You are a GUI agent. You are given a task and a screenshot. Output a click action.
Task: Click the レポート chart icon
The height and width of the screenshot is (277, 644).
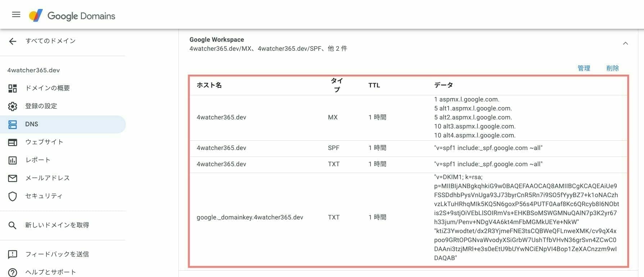click(x=13, y=160)
